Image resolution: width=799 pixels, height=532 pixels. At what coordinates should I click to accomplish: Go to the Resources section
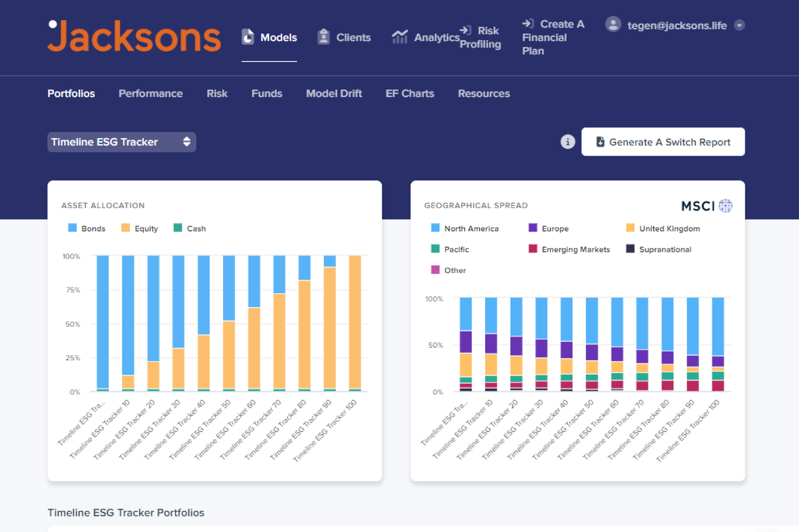click(x=484, y=94)
